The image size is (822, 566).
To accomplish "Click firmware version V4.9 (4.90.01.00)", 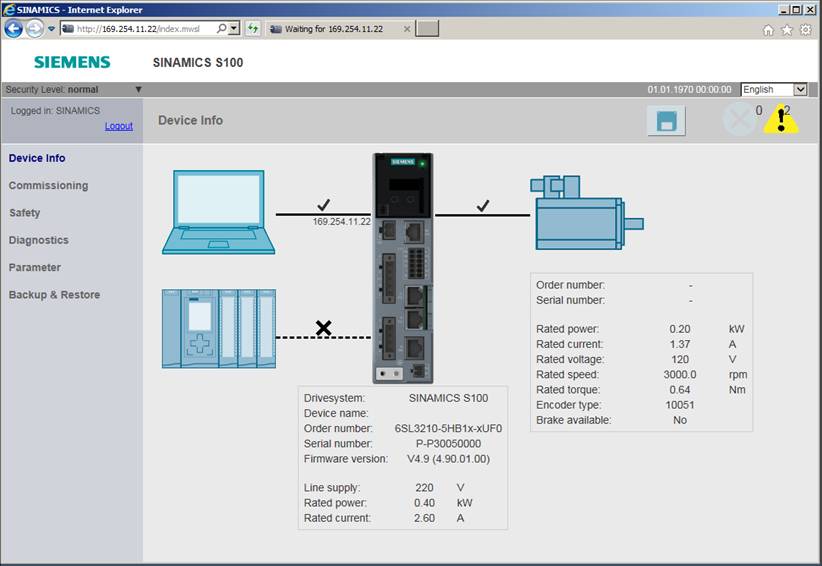I will click(448, 459).
